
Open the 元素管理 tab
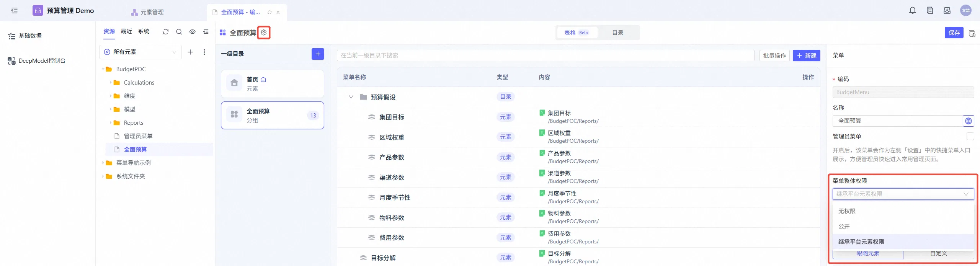[x=148, y=12]
